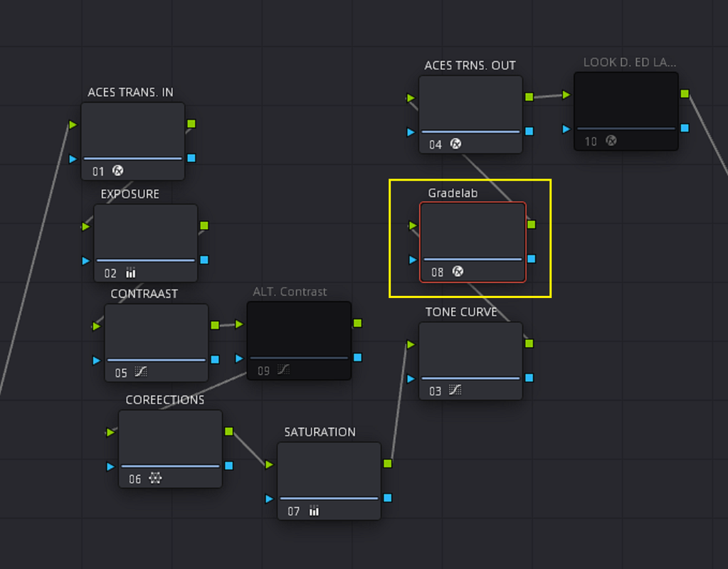Click the TONE CURVE node label

(x=462, y=312)
